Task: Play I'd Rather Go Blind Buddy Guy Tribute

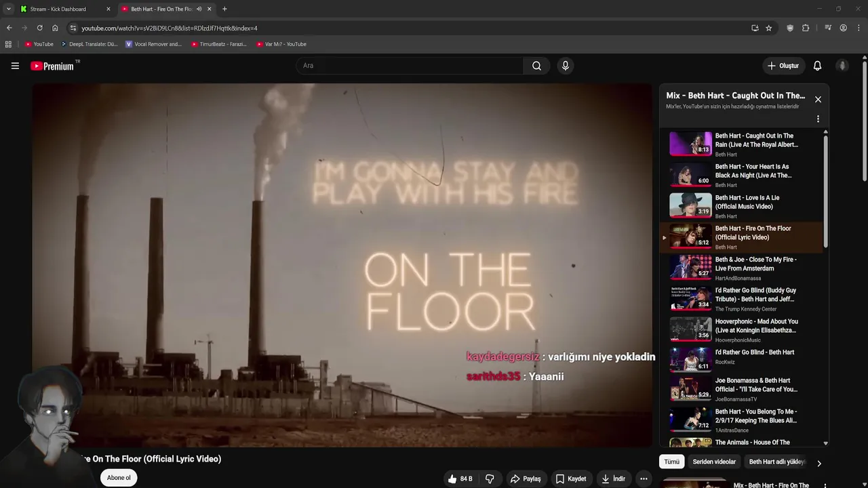Action: coord(741,299)
